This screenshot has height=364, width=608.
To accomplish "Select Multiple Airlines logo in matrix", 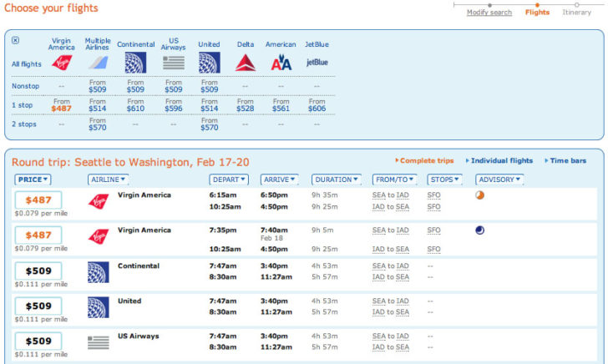I will coord(98,63).
